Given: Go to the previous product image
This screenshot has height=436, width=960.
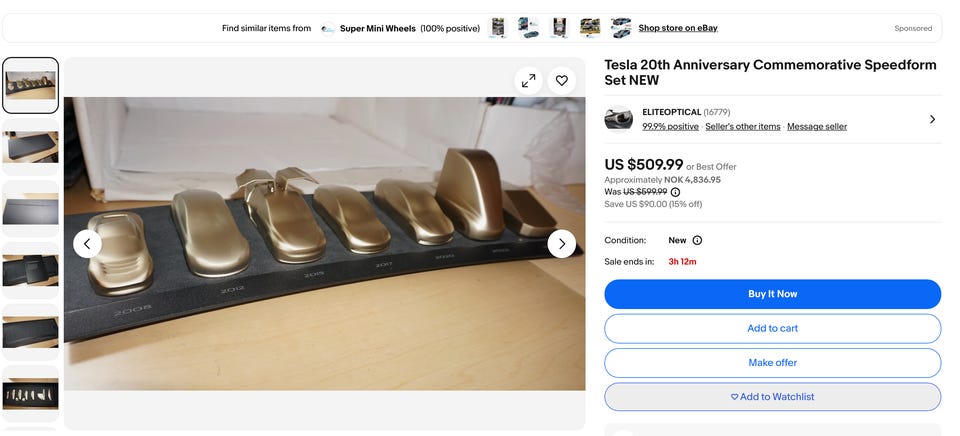Looking at the screenshot, I should (x=87, y=243).
